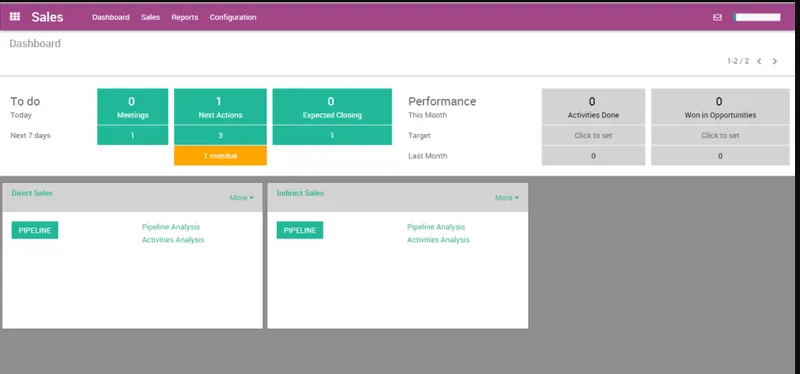This screenshot has height=374, width=800.
Task: Open the messages envelope icon
Action: tap(717, 17)
